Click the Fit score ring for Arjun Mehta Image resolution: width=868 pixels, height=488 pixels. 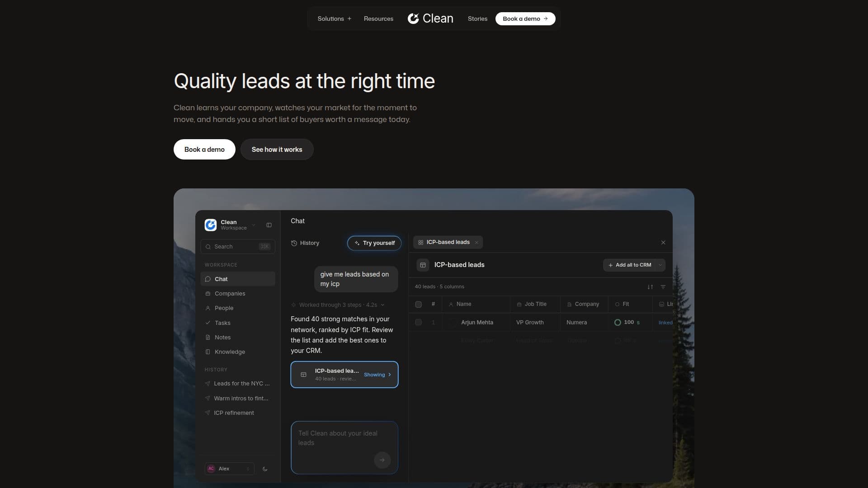pyautogui.click(x=618, y=323)
